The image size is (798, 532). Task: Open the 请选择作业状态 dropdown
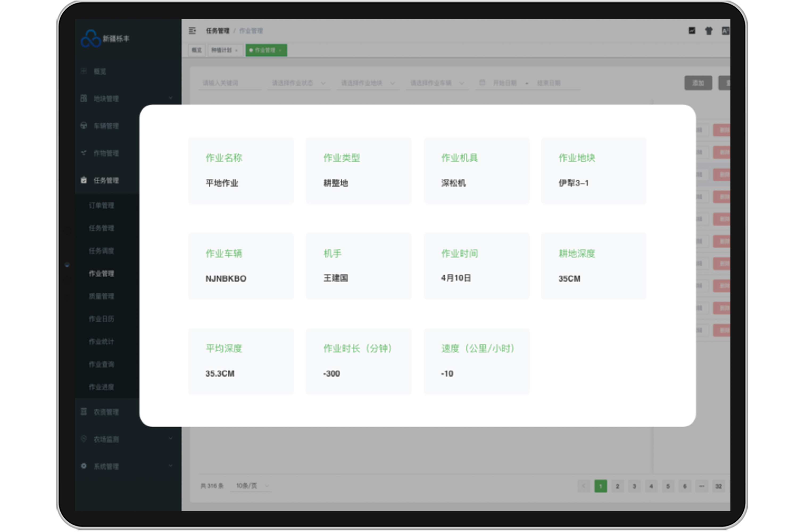[x=299, y=83]
